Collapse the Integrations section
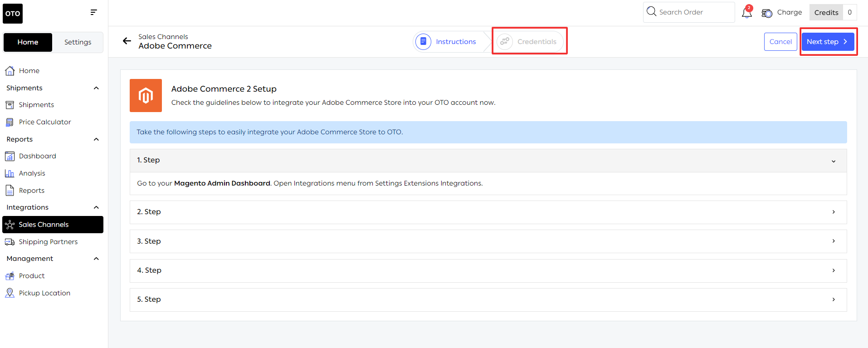Image resolution: width=868 pixels, height=348 pixels. (96, 207)
